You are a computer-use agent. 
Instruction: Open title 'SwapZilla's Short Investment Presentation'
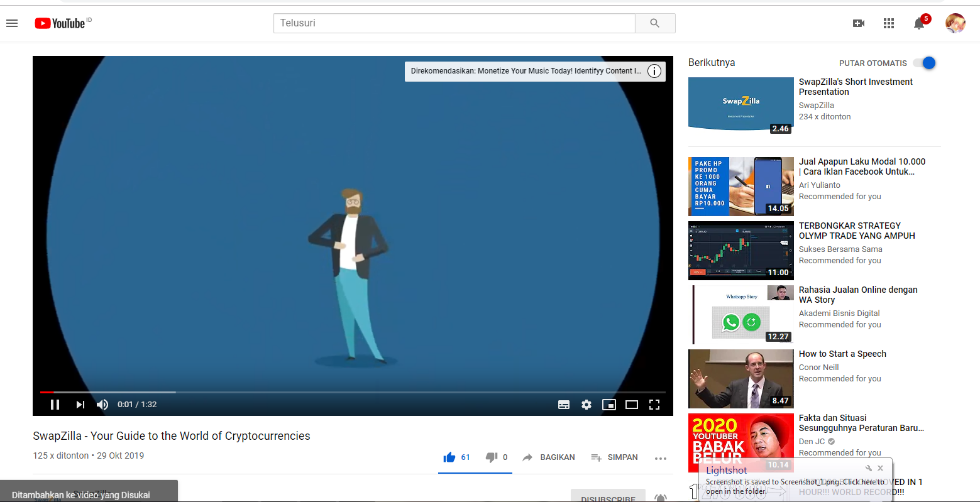point(856,87)
